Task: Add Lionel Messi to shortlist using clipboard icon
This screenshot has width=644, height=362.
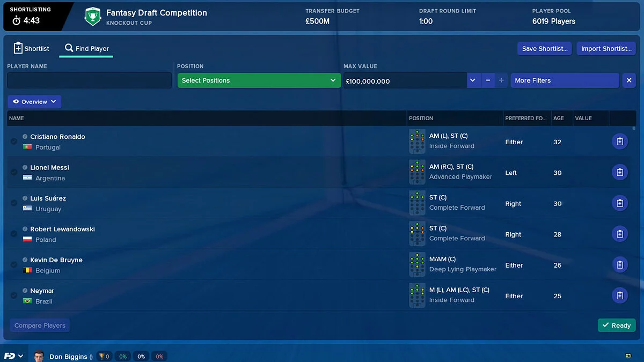Action: coord(620,172)
